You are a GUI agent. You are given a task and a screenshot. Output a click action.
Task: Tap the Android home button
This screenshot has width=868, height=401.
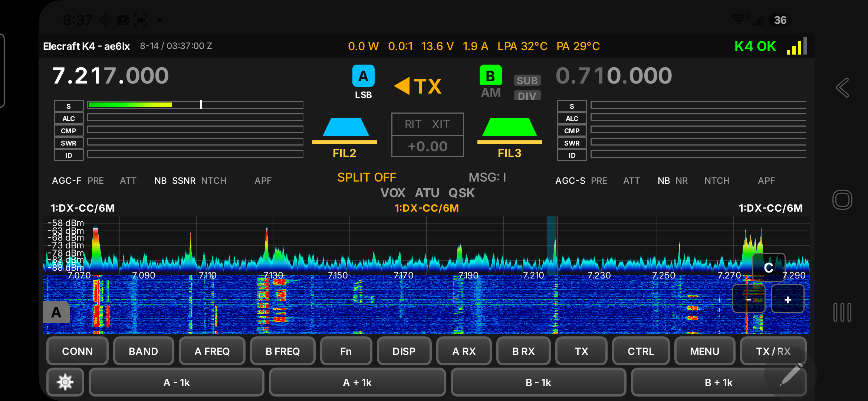tap(842, 200)
